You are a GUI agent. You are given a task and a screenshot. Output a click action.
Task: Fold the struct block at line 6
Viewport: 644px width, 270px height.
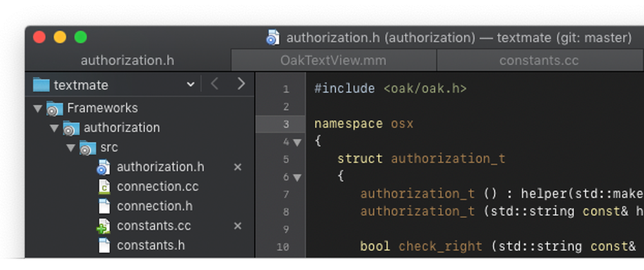coord(297,177)
